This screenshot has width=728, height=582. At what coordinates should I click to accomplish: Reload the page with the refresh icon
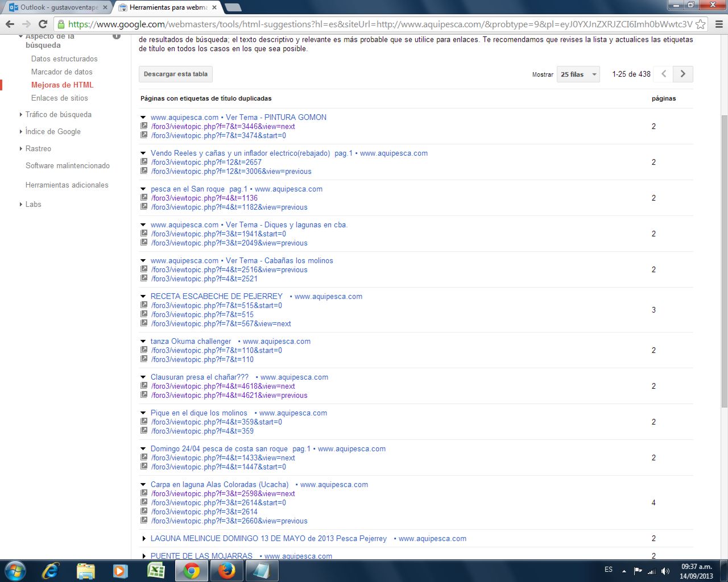[x=43, y=24]
